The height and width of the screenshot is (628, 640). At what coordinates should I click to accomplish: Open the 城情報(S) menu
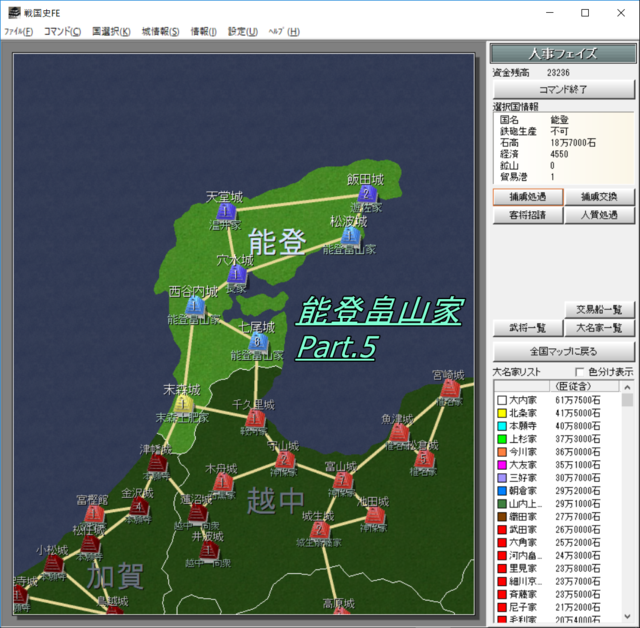point(160,32)
